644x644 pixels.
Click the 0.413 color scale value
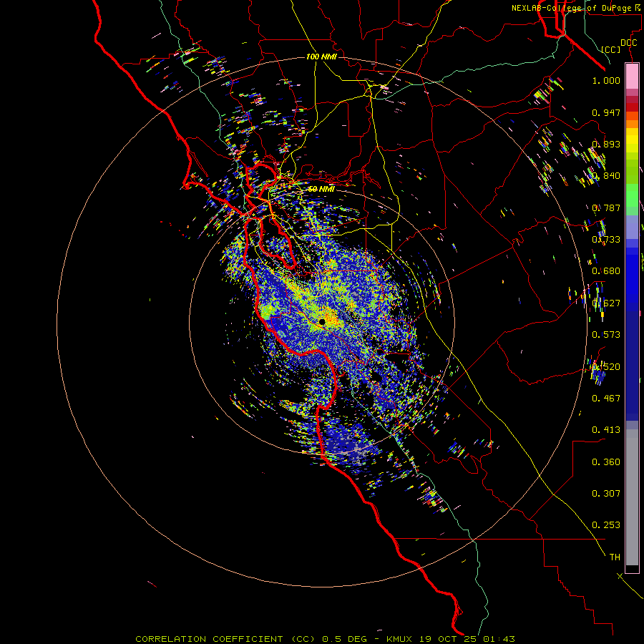(606, 430)
